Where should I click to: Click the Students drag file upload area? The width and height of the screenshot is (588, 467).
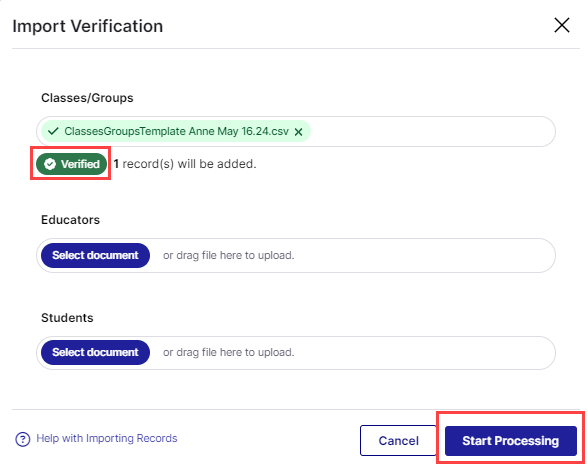(x=296, y=353)
